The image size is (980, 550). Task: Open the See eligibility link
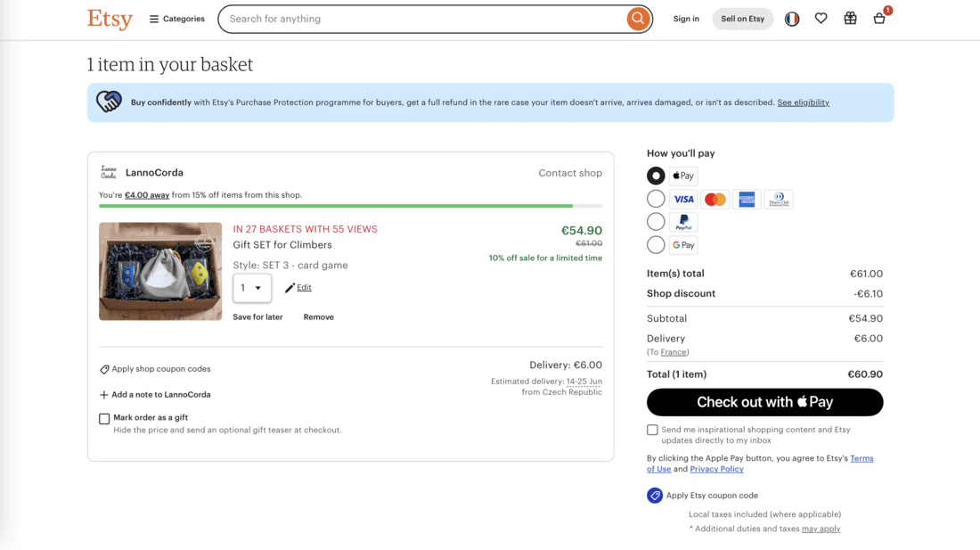(803, 102)
